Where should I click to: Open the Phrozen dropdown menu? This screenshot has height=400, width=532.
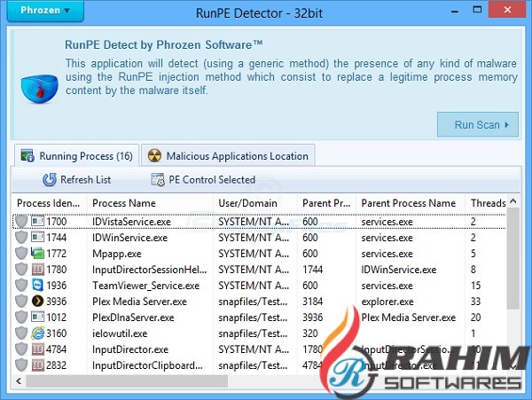tap(45, 11)
